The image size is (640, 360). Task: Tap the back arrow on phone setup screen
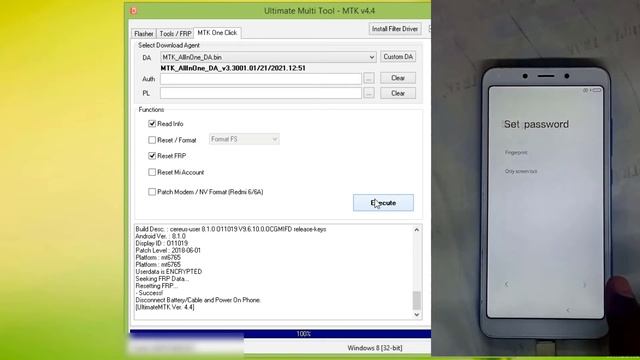coord(507,284)
